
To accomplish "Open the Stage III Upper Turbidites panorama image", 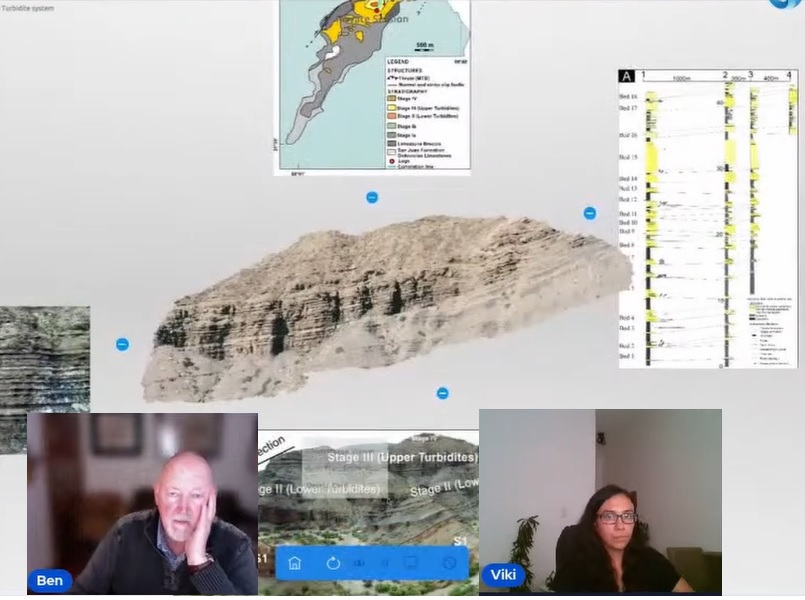I will [x=369, y=488].
